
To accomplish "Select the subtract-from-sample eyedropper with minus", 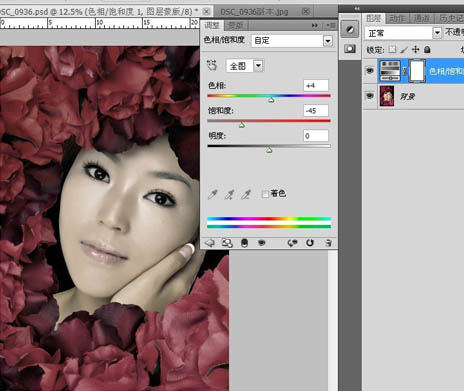I will point(246,194).
